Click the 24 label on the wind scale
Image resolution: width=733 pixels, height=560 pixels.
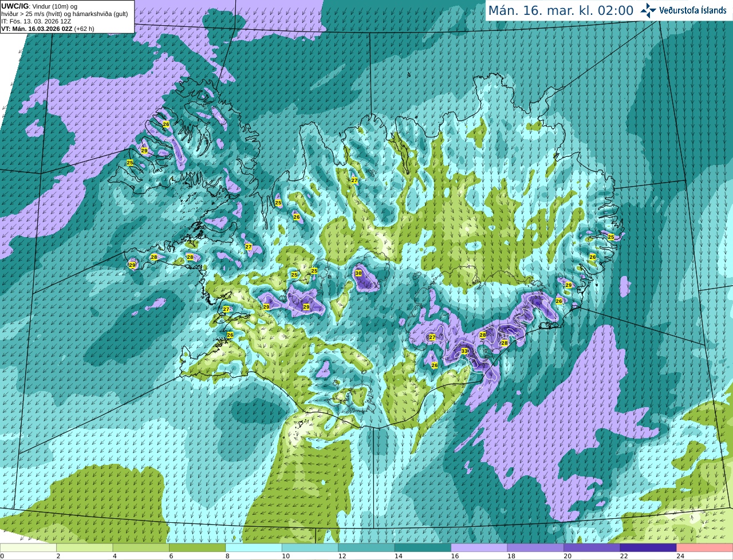[x=680, y=556]
